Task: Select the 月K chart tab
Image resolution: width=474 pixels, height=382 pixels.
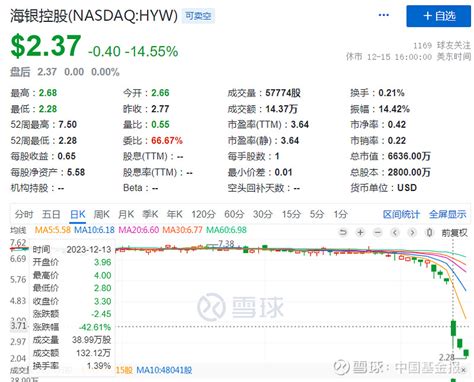Action: (x=126, y=214)
